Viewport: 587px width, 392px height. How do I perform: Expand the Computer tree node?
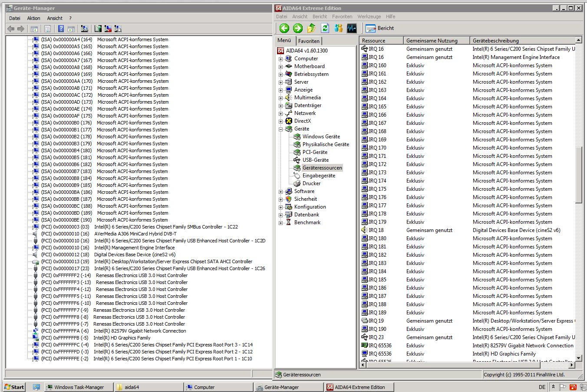point(280,59)
